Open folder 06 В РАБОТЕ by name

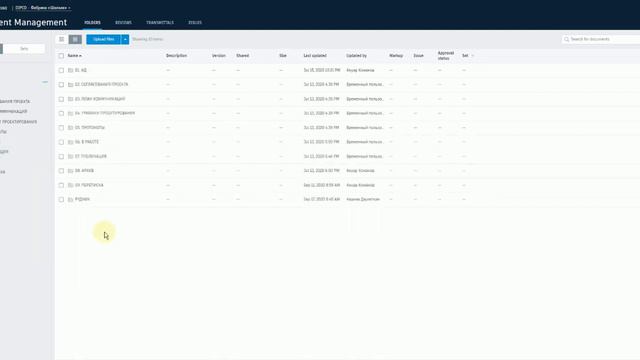point(87,142)
